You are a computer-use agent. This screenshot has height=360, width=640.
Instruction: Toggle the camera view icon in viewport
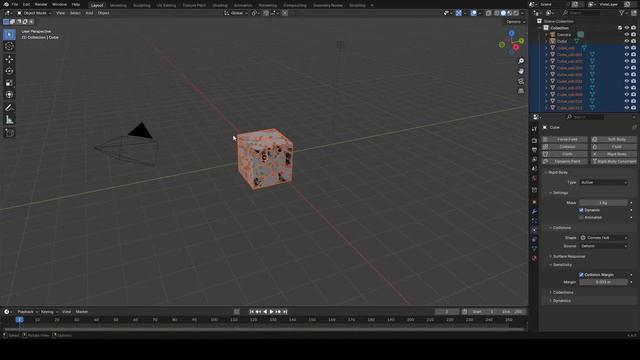(521, 81)
